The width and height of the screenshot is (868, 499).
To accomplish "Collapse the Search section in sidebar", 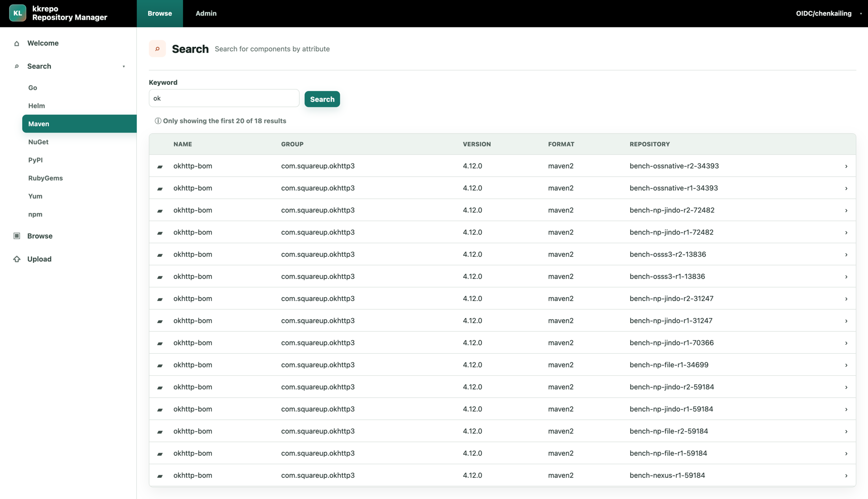I will point(124,66).
